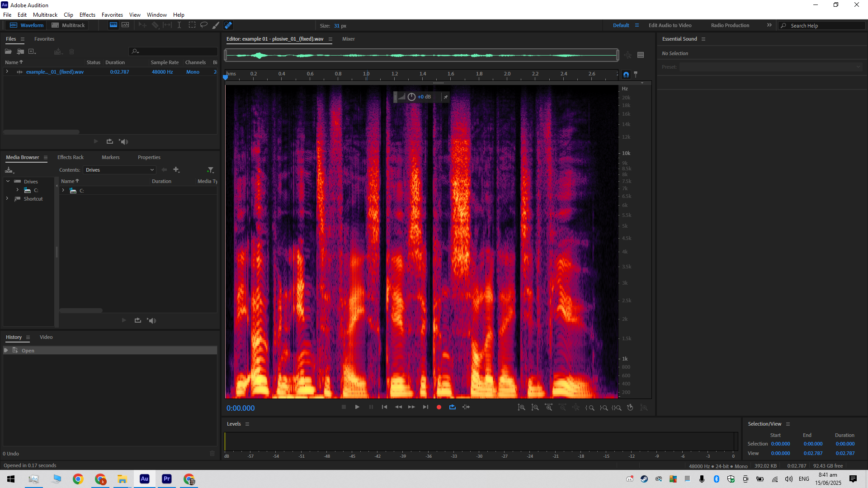Move playhead to previous marker
The height and width of the screenshot is (488, 868).
(384, 407)
